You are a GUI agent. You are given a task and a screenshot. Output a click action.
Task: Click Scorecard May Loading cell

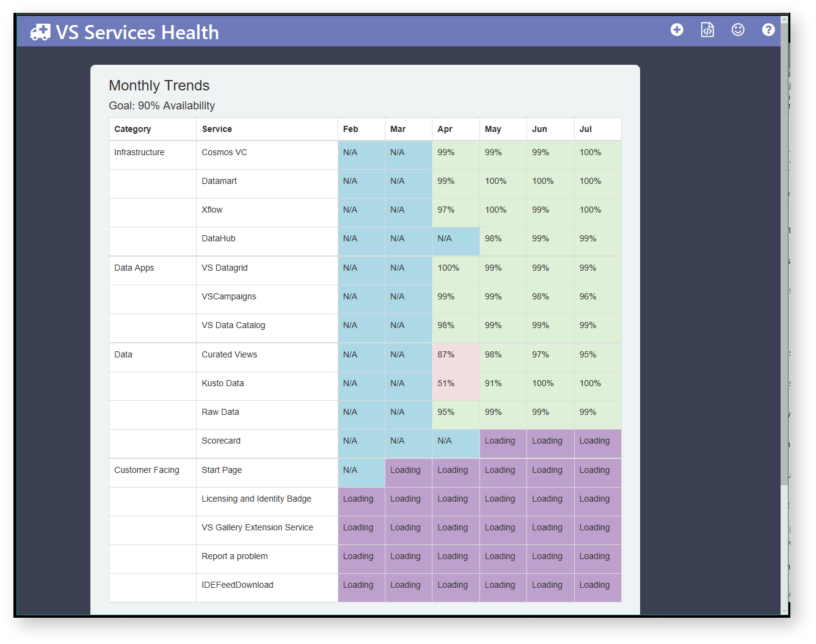(503, 444)
